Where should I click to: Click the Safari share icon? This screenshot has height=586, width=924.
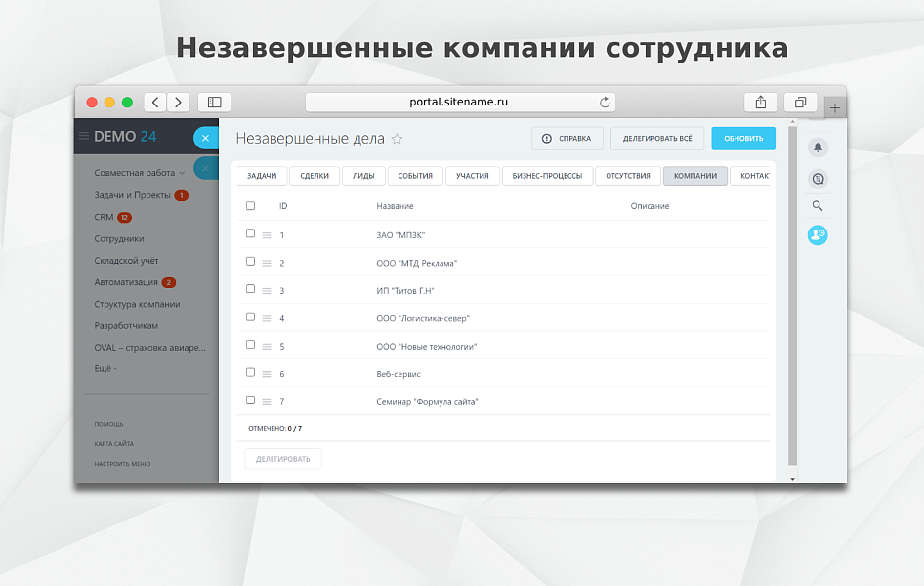pos(760,102)
